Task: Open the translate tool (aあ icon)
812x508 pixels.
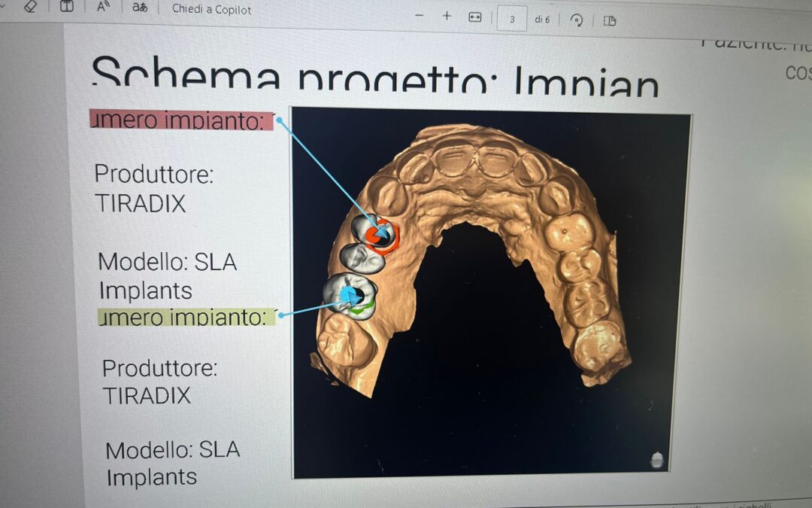Action: click(x=140, y=8)
